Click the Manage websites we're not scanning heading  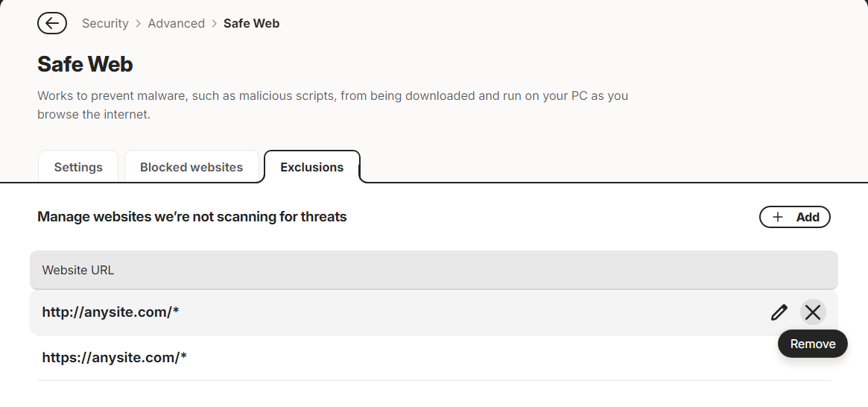192,216
